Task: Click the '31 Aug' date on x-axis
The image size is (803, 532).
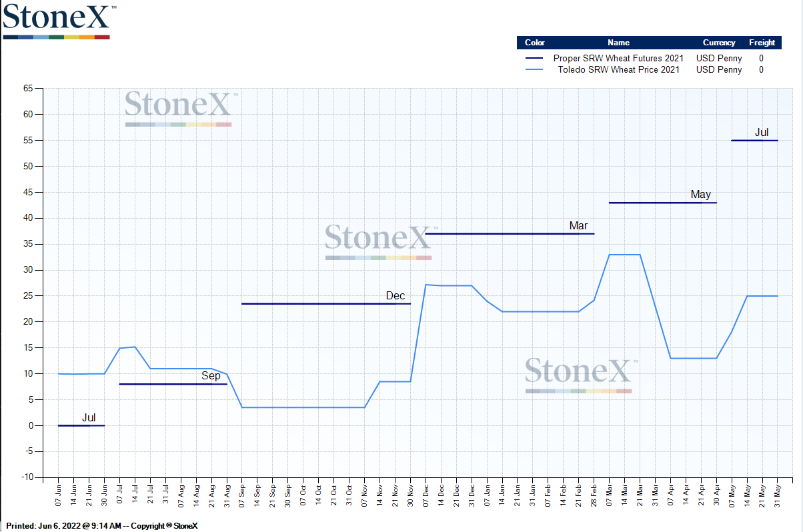Action: [x=227, y=495]
